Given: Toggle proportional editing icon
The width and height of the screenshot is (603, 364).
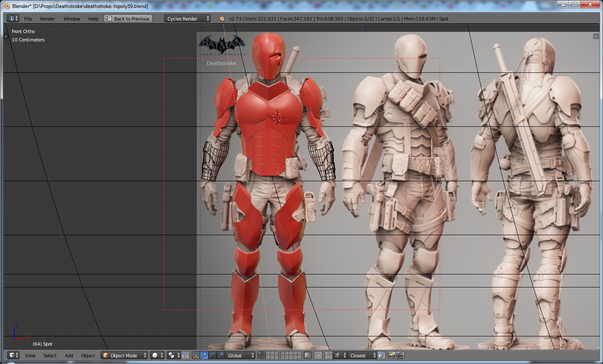Looking at the screenshot, I should pyautogui.click(x=318, y=355).
